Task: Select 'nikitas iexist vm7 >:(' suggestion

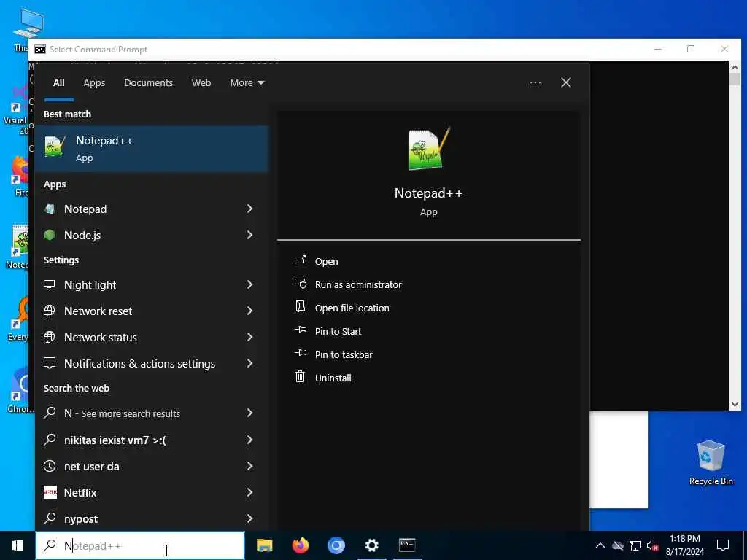Action: coord(115,440)
